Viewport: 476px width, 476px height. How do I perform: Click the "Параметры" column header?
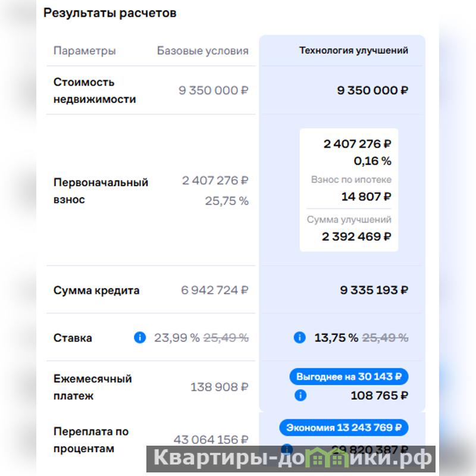pos(84,51)
